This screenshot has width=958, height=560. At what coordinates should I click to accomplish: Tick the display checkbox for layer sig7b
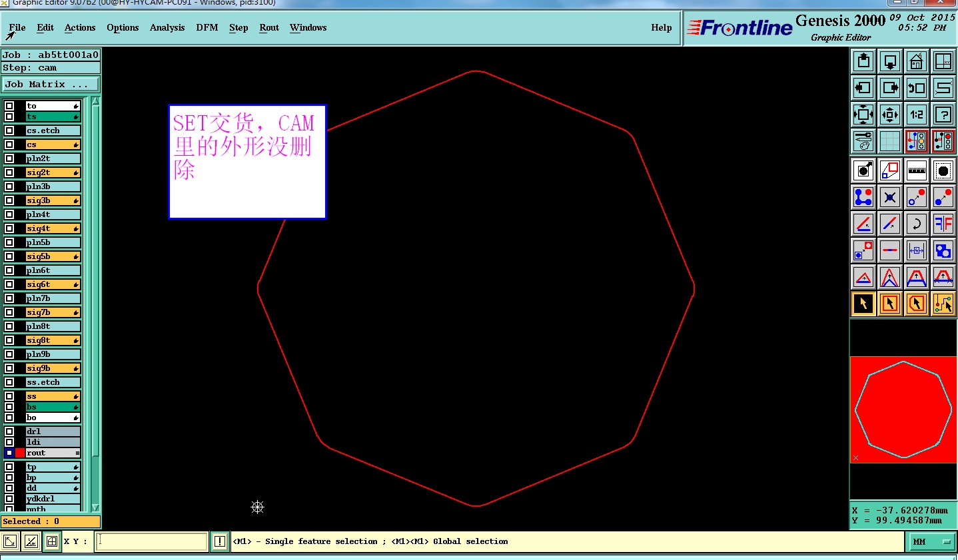(9, 312)
